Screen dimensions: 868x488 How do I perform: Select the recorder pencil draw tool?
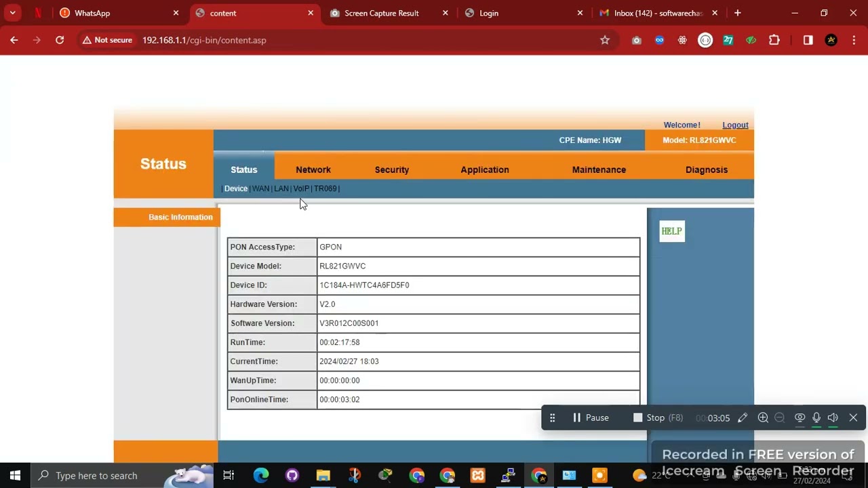tap(743, 418)
